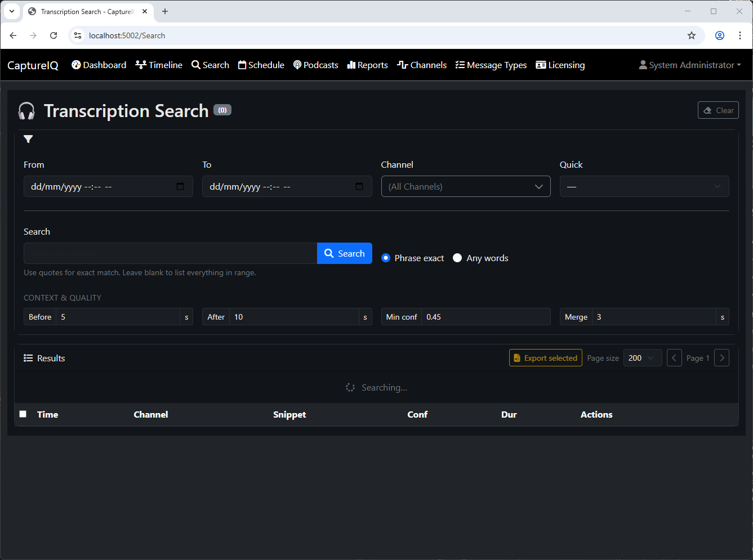Bookmark this page with the star icon
The width and height of the screenshot is (753, 560).
point(692,35)
